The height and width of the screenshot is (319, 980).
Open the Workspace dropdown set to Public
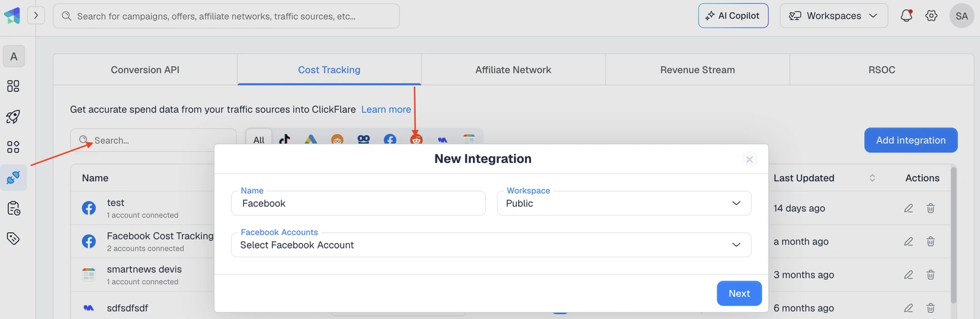click(624, 203)
